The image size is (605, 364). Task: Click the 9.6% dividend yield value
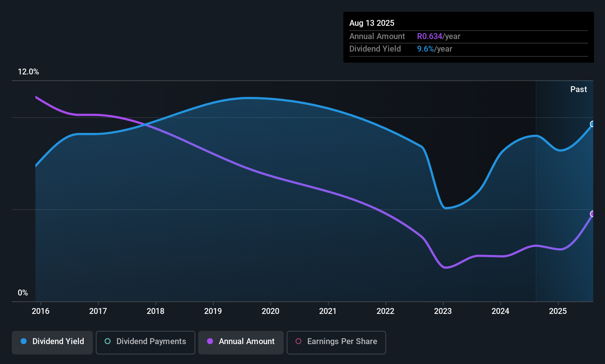coord(425,49)
